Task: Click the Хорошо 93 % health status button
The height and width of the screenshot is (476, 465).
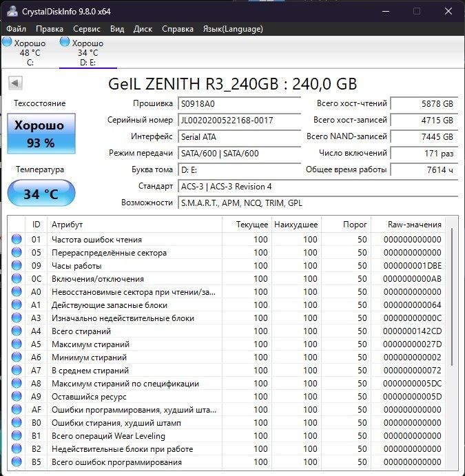Action: click(x=41, y=134)
